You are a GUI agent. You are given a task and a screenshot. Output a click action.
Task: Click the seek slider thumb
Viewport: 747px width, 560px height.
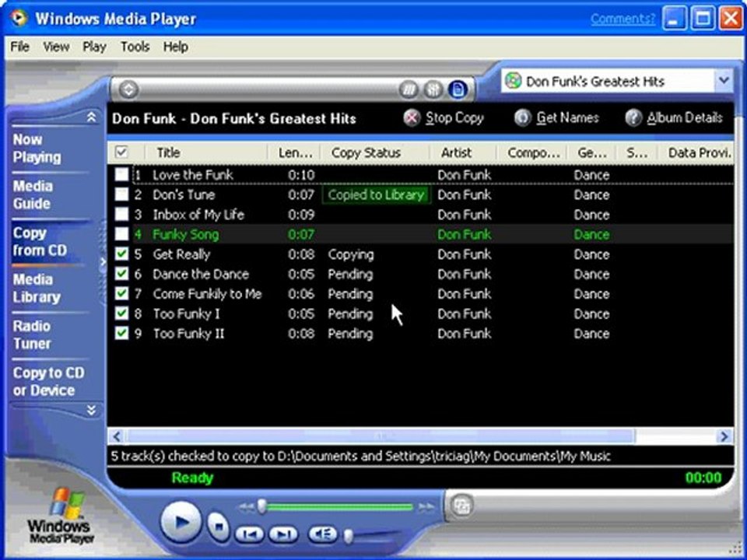click(x=261, y=506)
